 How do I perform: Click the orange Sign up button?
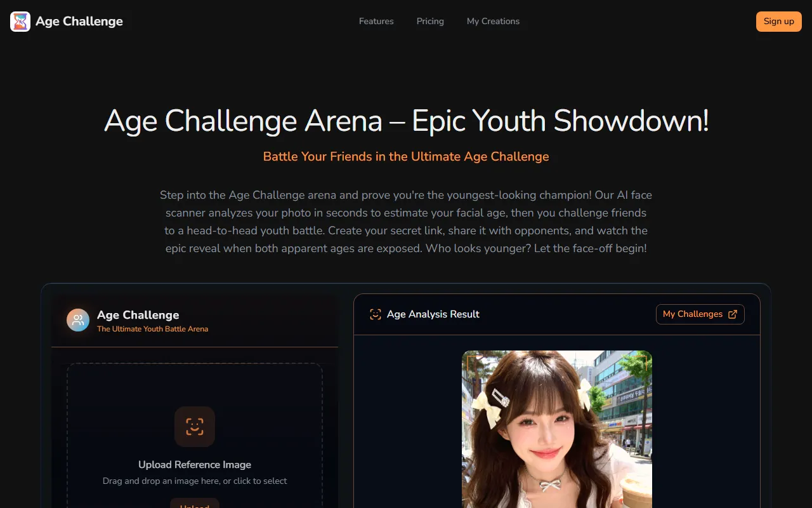(779, 22)
